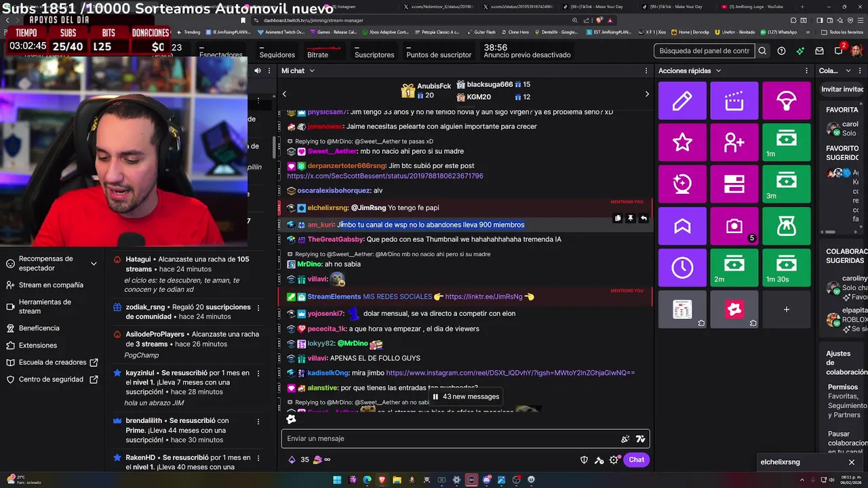Open Stream en compañía sidebar item

[51, 285]
